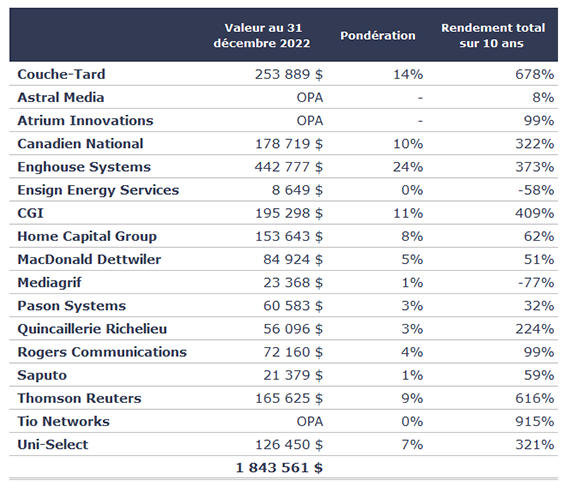Click the Enghouse Systems value 442 777 $
Viewport: 570px width, 492px height.
tap(288, 167)
